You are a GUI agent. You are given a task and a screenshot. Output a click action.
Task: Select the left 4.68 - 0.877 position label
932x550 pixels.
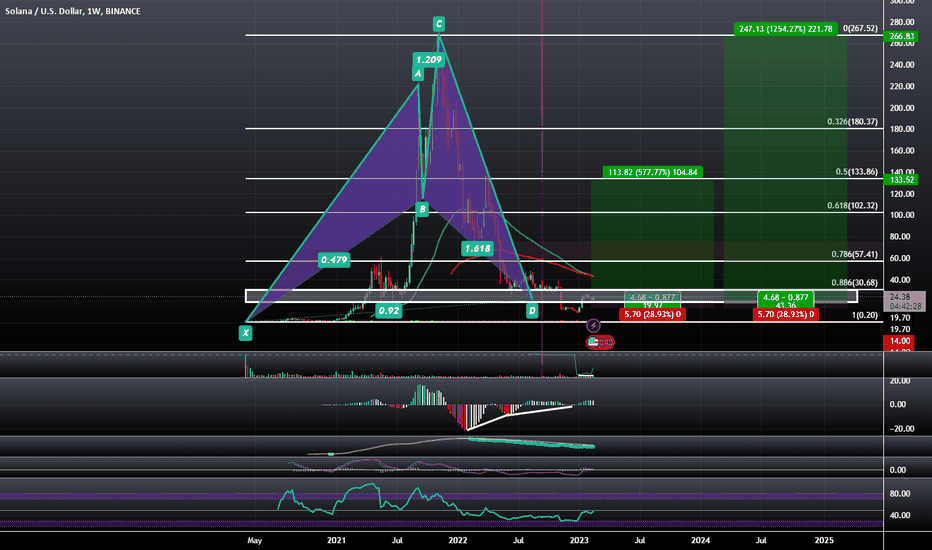[652, 297]
